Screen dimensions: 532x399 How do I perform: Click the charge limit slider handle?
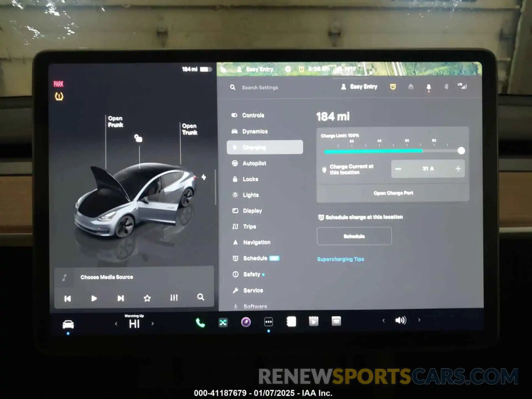[x=461, y=151]
